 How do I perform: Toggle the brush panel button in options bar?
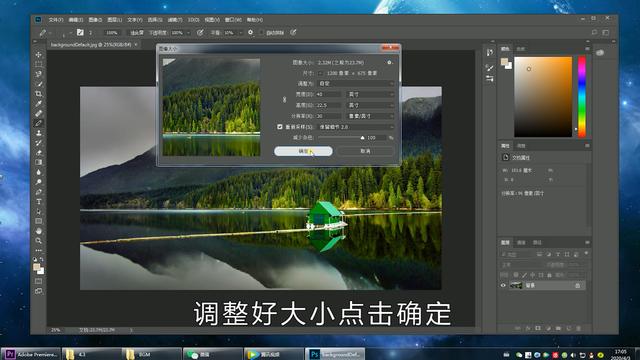point(80,32)
